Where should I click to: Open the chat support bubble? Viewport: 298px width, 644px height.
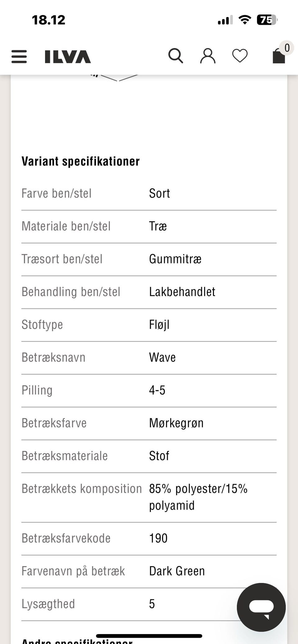coord(261,607)
